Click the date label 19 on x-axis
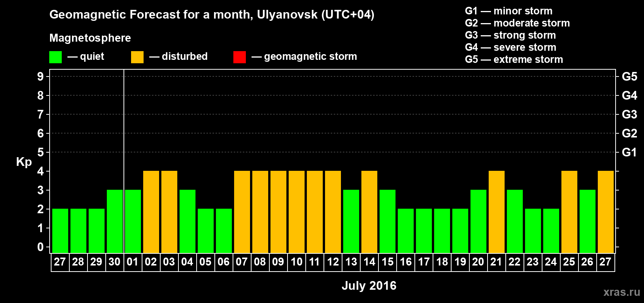 click(460, 262)
